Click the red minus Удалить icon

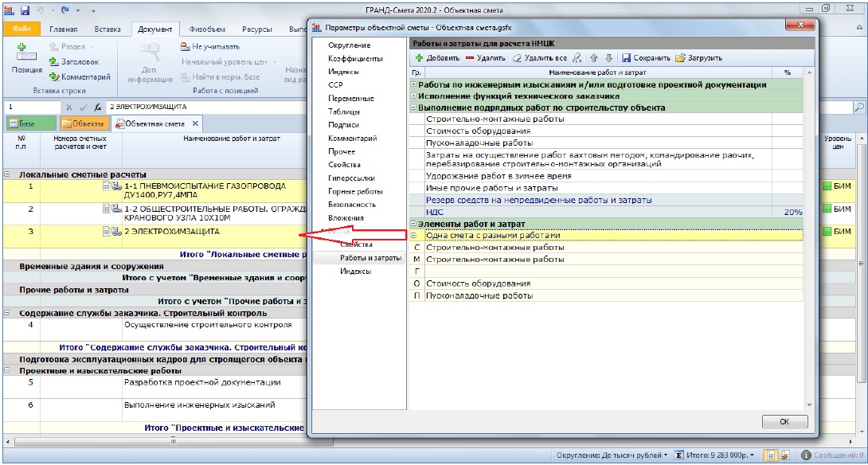471,58
